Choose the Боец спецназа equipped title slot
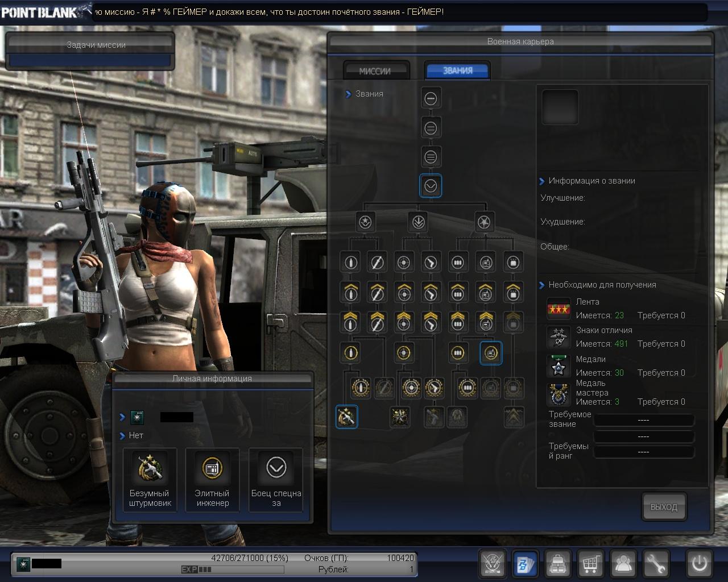Image resolution: width=728 pixels, height=582 pixels. [x=276, y=479]
